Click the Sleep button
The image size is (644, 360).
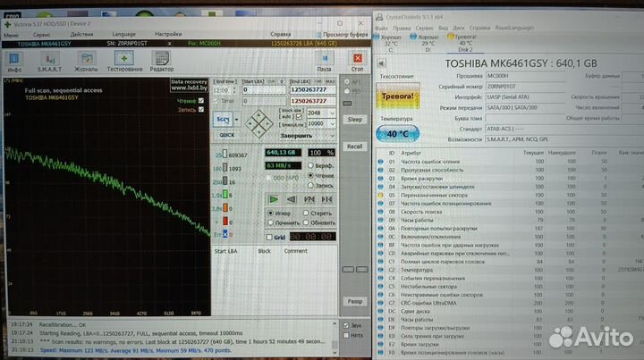[x=354, y=120]
